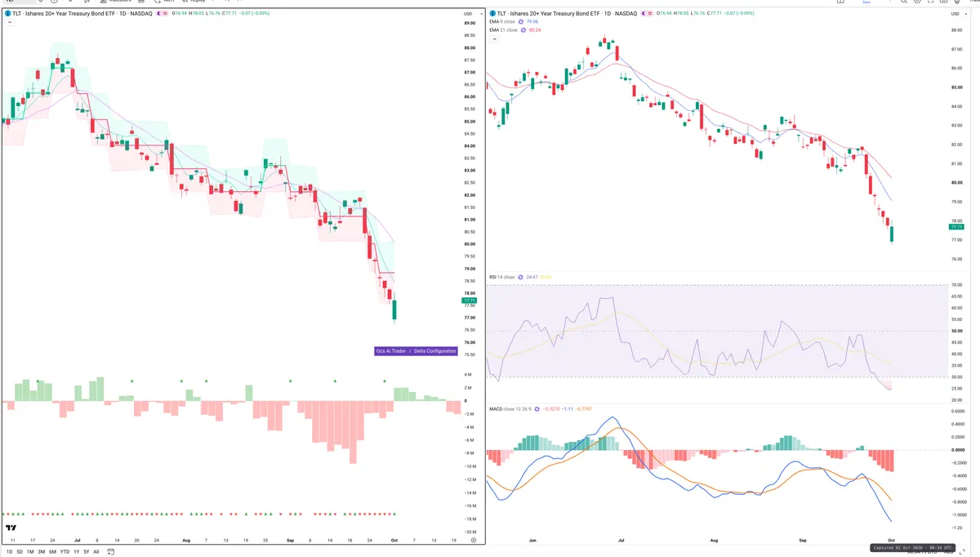Viewport: 980px width, 557px height.
Task: Select RSI 14 close indicator legend
Action: [x=502, y=277]
